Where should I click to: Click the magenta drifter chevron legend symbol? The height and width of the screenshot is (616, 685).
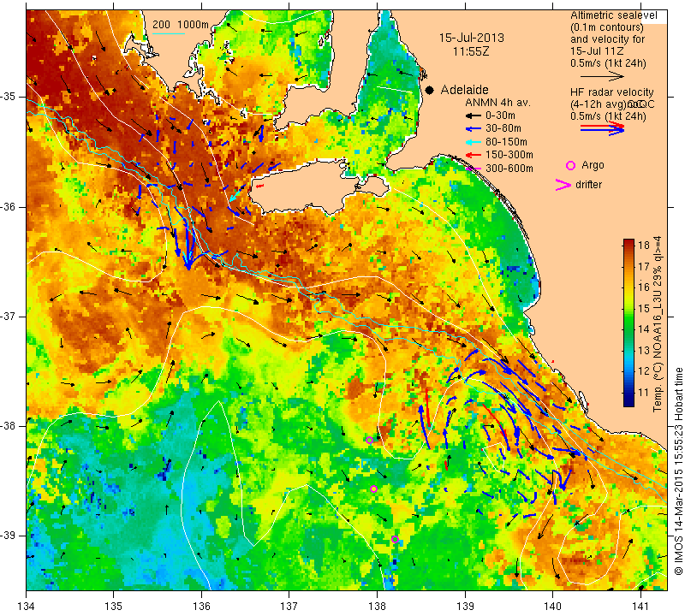(x=563, y=185)
